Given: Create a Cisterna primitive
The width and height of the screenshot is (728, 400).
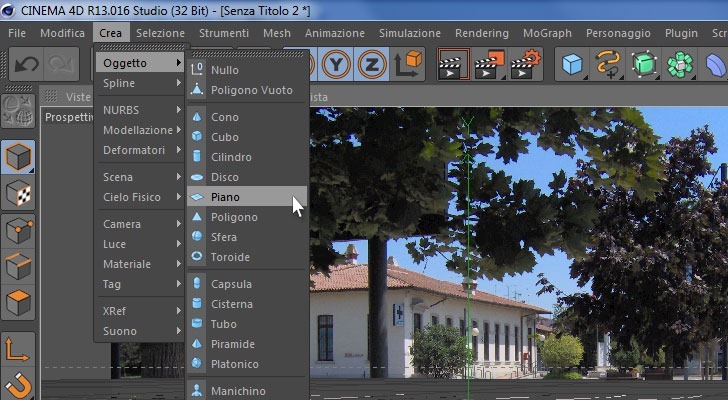Looking at the screenshot, I should coord(247,304).
